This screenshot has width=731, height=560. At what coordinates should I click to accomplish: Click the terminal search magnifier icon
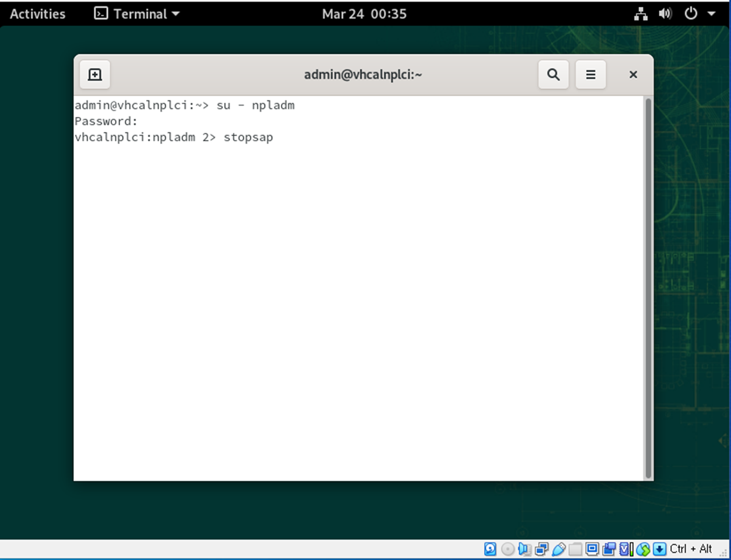(553, 74)
